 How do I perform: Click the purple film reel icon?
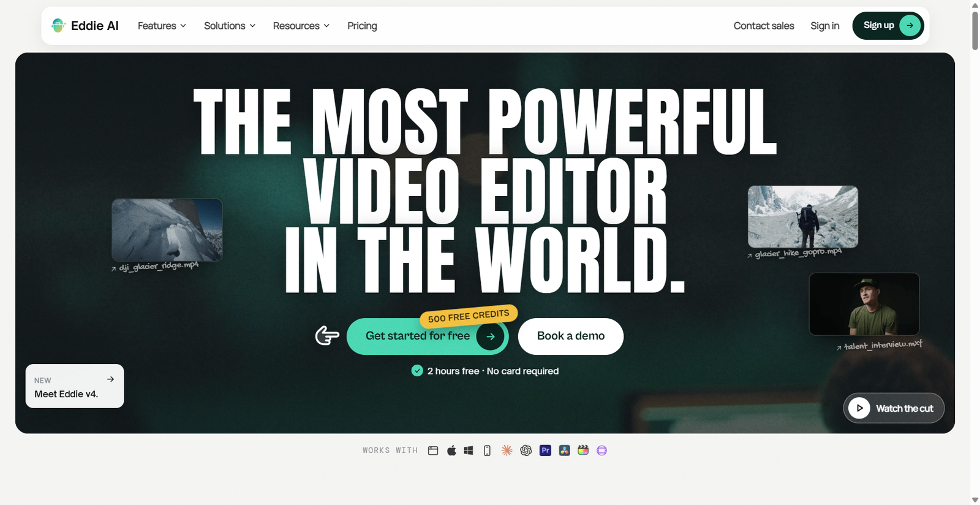click(602, 450)
